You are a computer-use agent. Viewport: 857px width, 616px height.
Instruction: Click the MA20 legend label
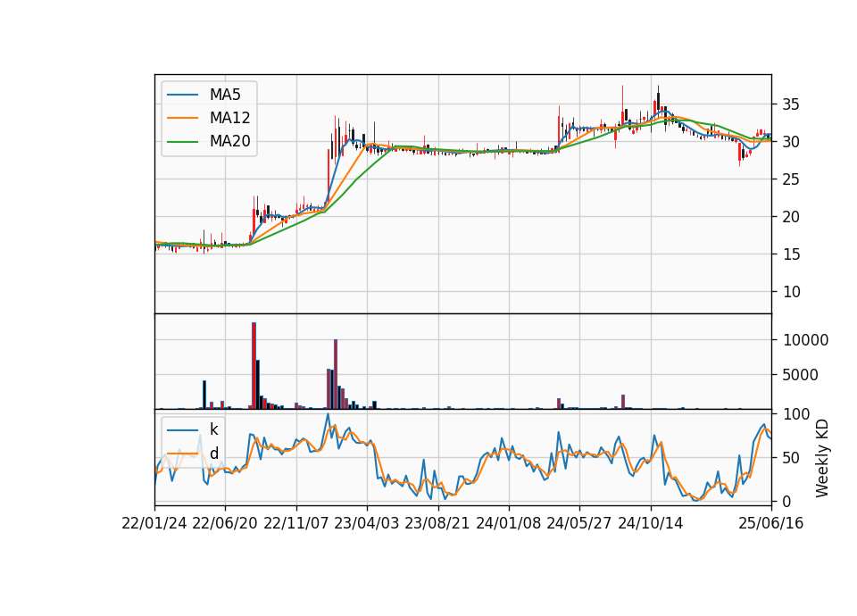click(x=229, y=141)
